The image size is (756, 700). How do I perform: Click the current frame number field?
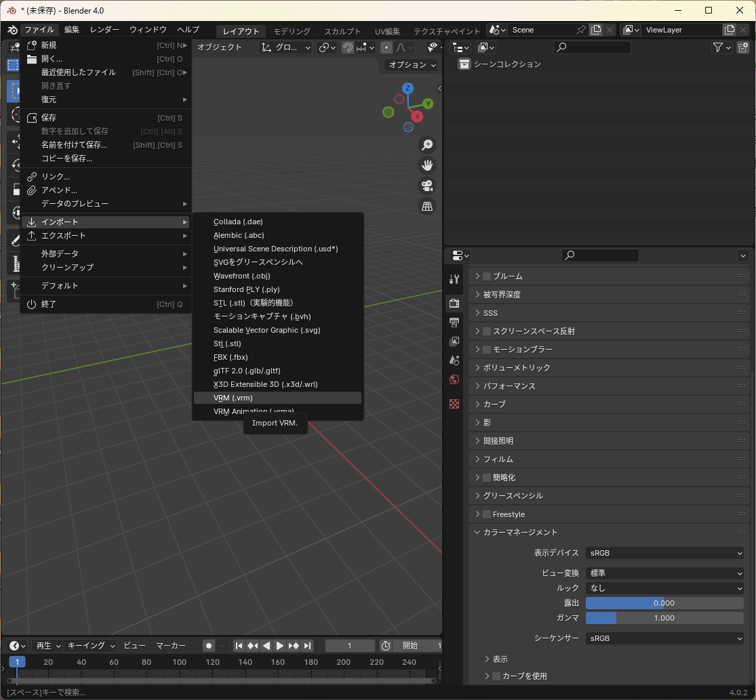pyautogui.click(x=350, y=646)
